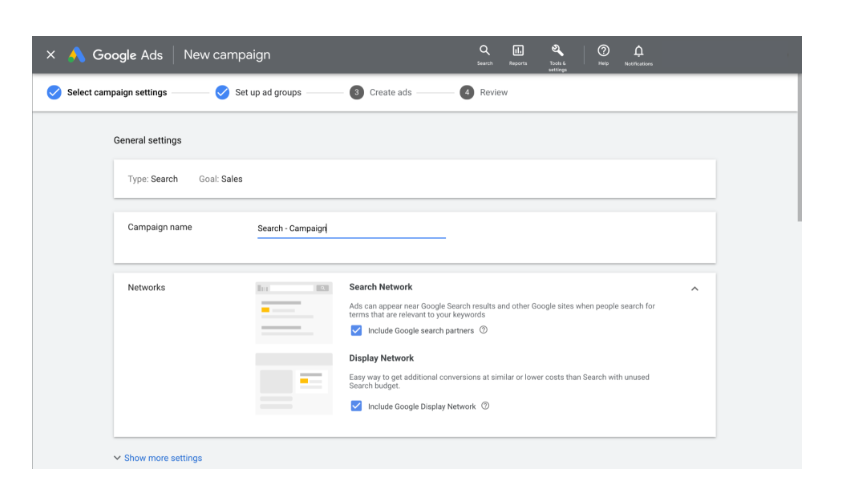Expand Show more settings
847x503 pixels.
pyautogui.click(x=158, y=458)
